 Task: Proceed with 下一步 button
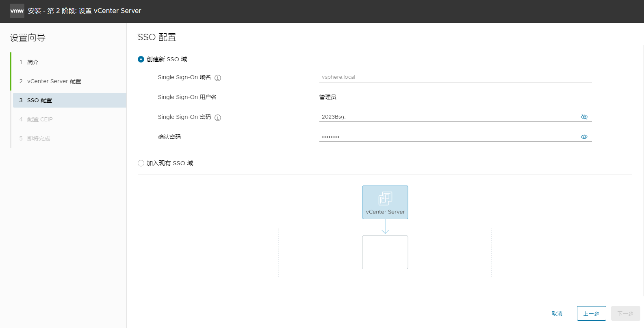click(625, 313)
